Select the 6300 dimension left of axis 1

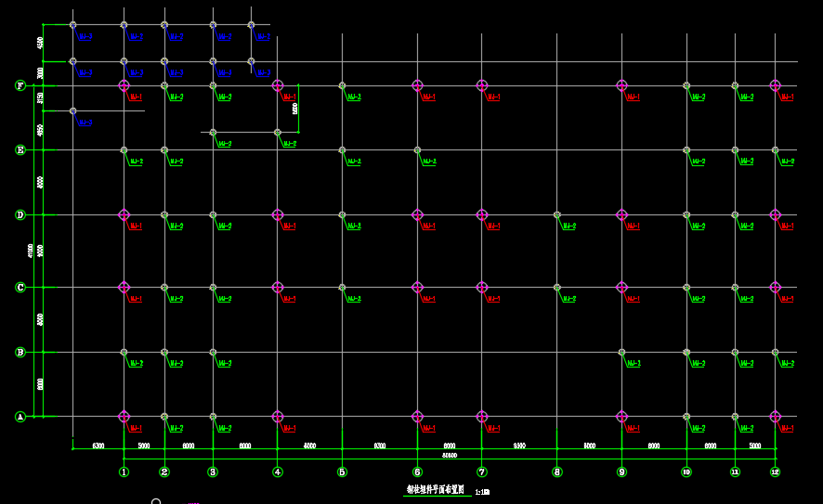pos(98,446)
